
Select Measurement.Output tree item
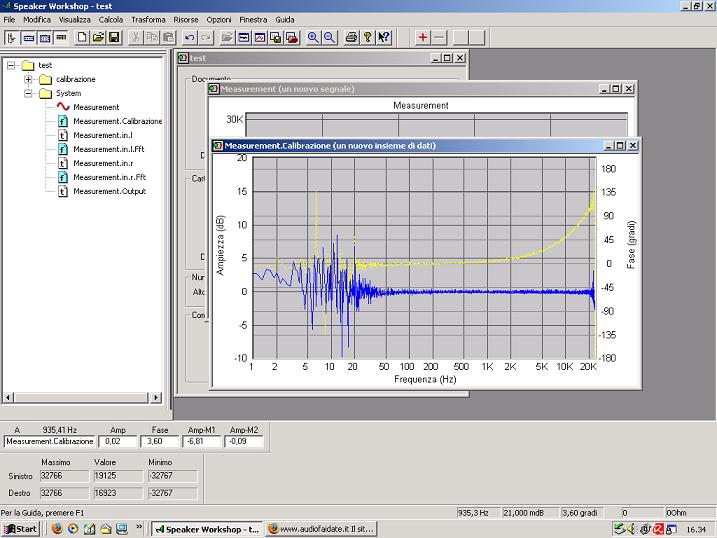click(109, 191)
